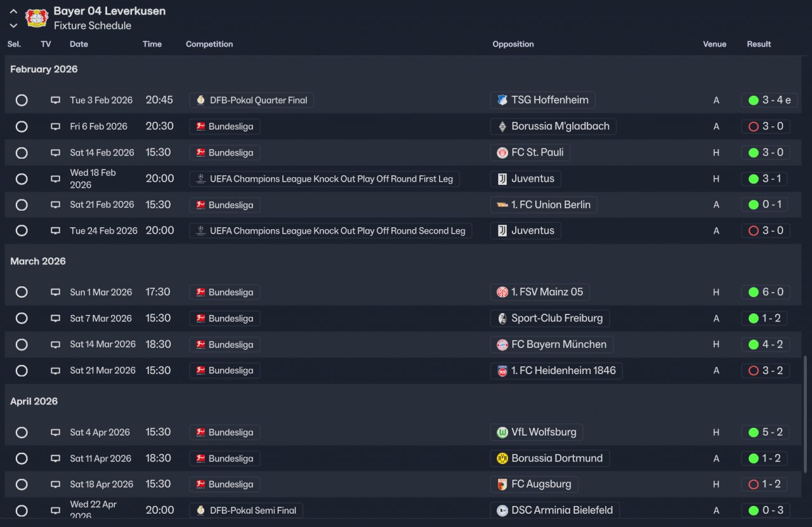View the 4 - 2 result against Bayern München

coord(766,345)
